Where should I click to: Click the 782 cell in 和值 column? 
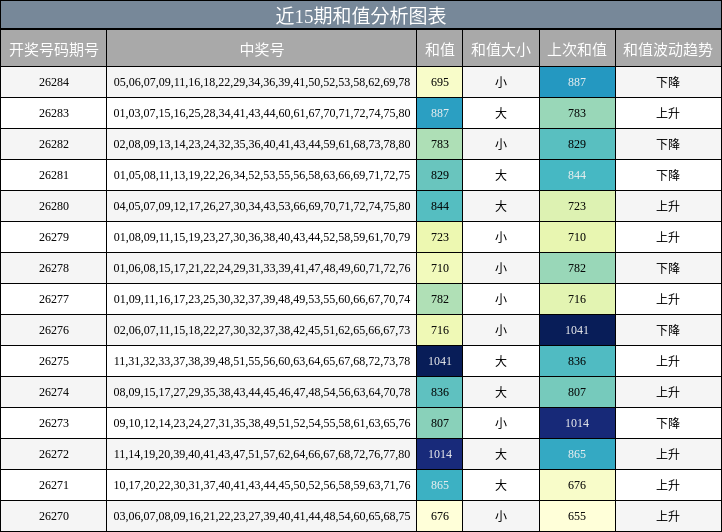tap(440, 299)
